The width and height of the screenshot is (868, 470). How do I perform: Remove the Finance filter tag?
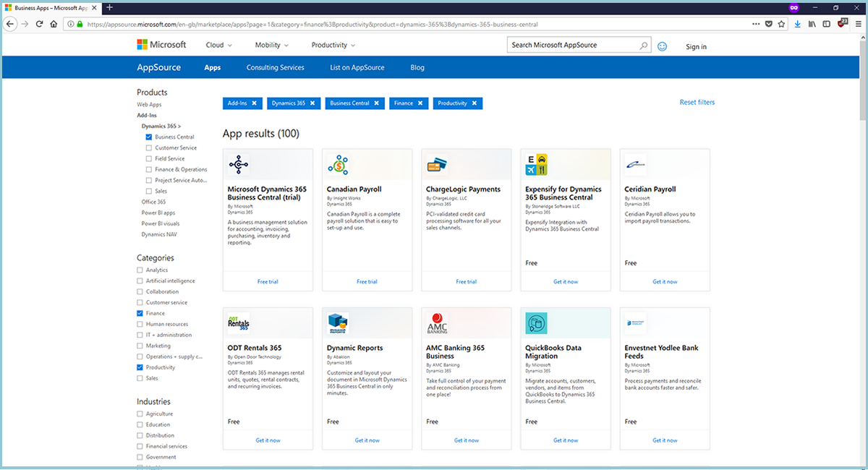tap(420, 103)
